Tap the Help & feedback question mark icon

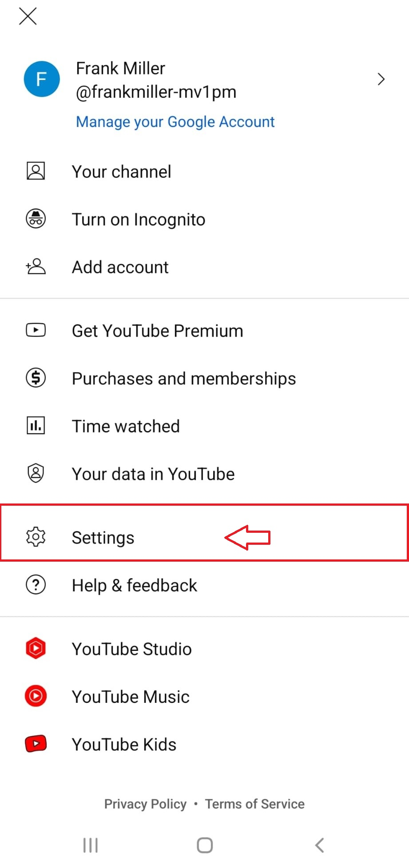click(36, 584)
